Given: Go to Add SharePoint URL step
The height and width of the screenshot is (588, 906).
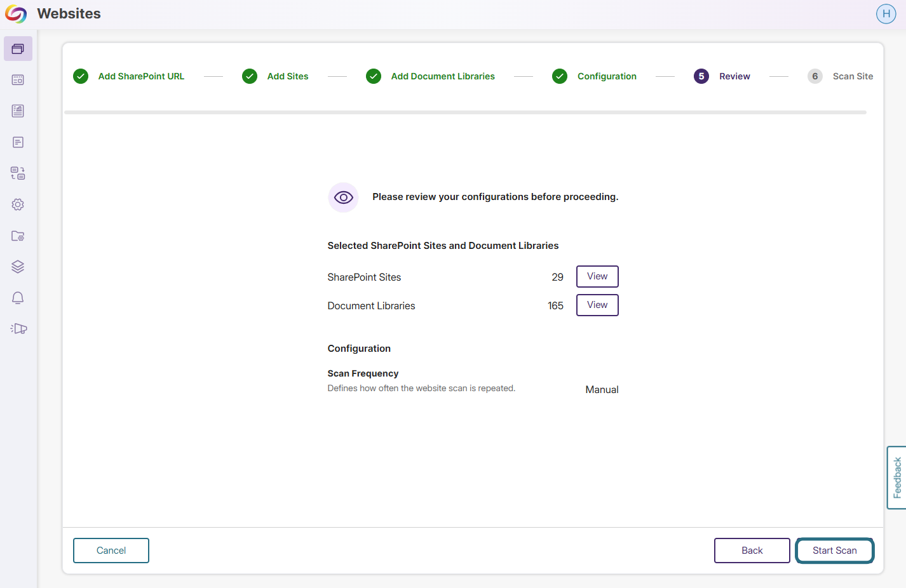Looking at the screenshot, I should click(141, 76).
